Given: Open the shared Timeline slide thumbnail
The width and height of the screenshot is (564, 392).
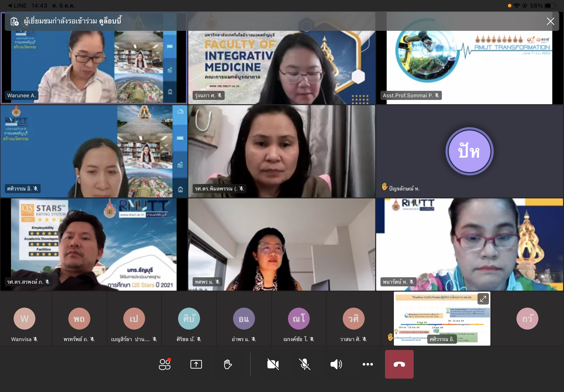Looking at the screenshot, I should pyautogui.click(x=442, y=319).
